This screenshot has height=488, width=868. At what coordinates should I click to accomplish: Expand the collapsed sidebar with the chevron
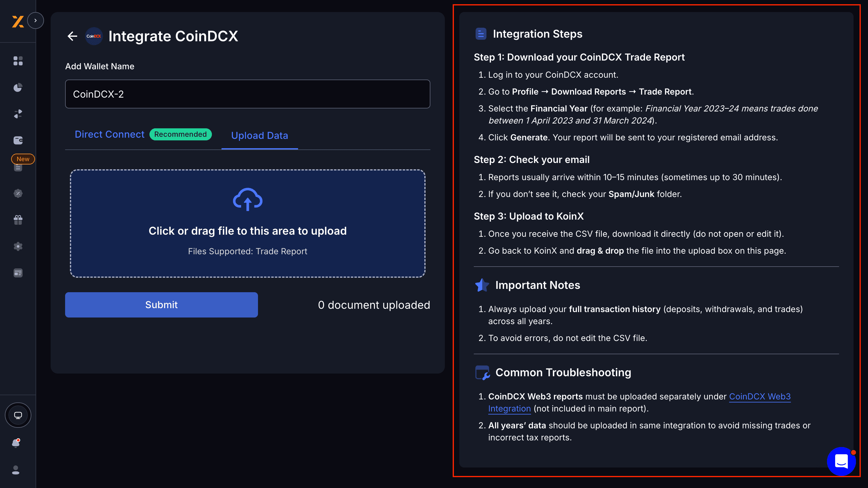(x=36, y=20)
